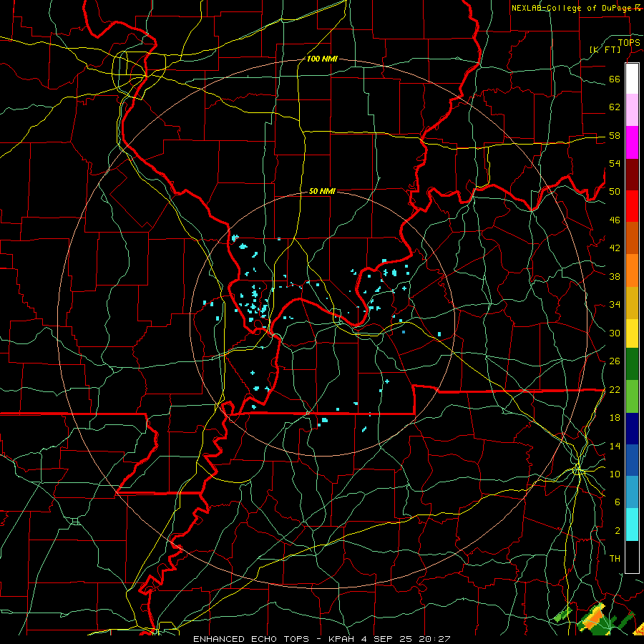
Task: Click the "[K FT]" units label
Action: [605, 50]
